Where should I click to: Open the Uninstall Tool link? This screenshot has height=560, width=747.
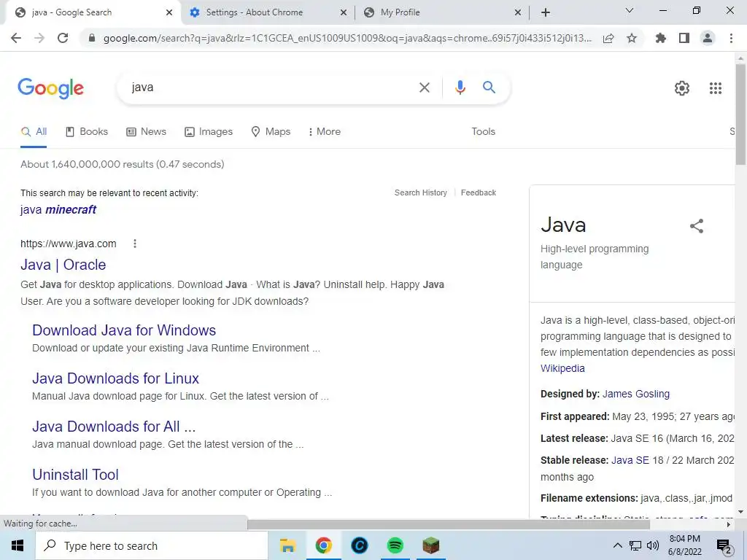[x=75, y=474]
